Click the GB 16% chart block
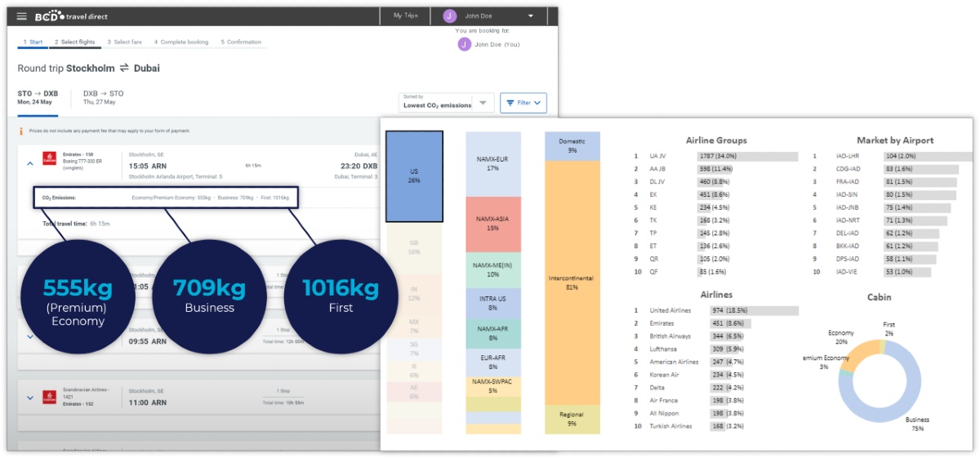980x458 pixels. 414,247
